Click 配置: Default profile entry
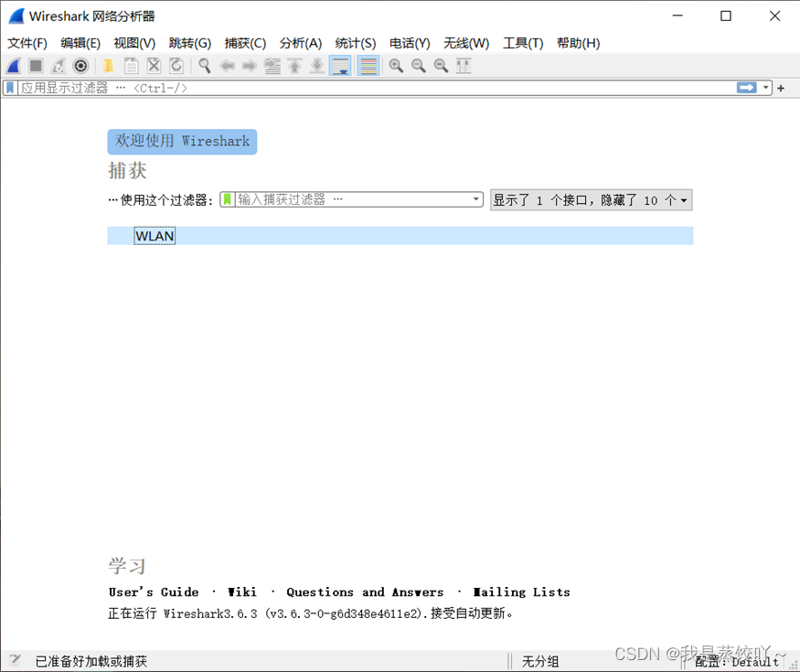 click(x=737, y=662)
